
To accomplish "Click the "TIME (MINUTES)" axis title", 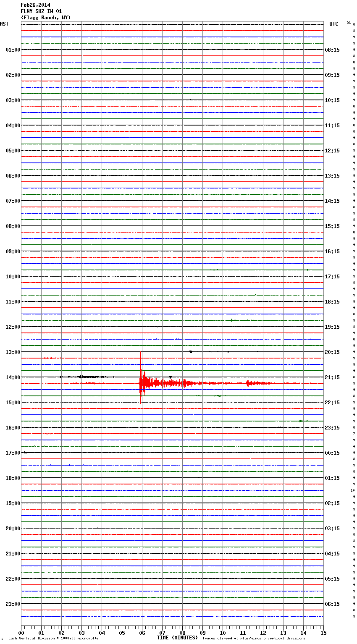I will click(177, 638).
